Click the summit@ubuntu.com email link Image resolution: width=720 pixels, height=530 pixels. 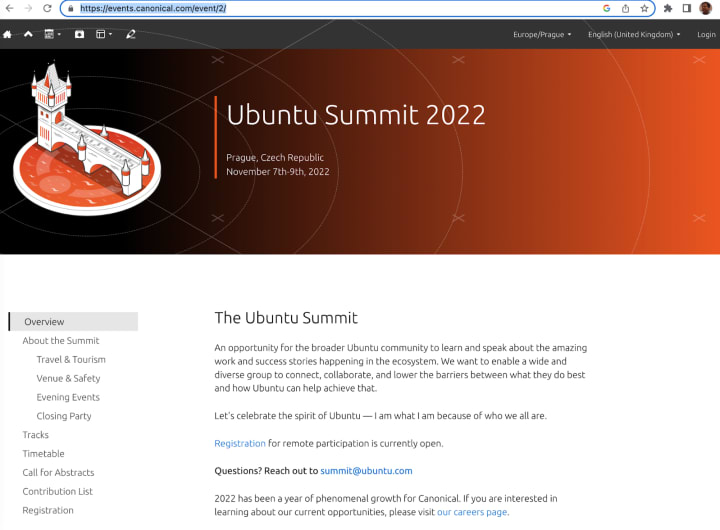[366, 471]
